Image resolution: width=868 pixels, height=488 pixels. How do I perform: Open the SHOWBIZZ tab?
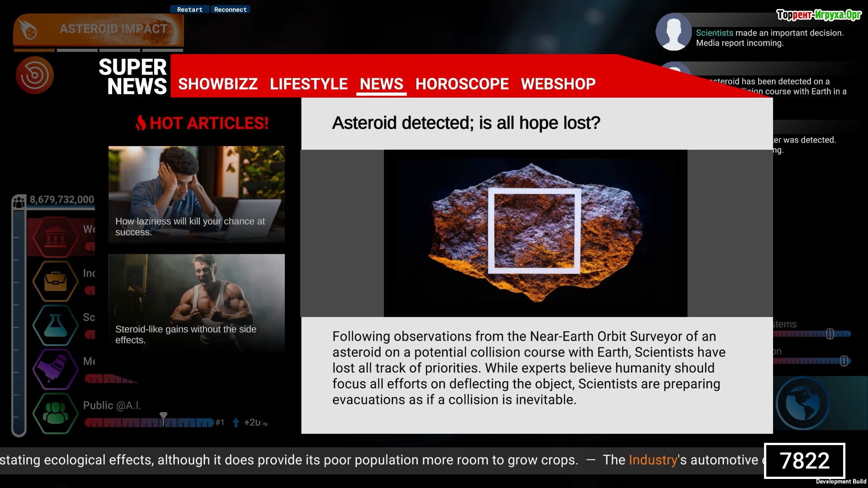click(x=217, y=84)
